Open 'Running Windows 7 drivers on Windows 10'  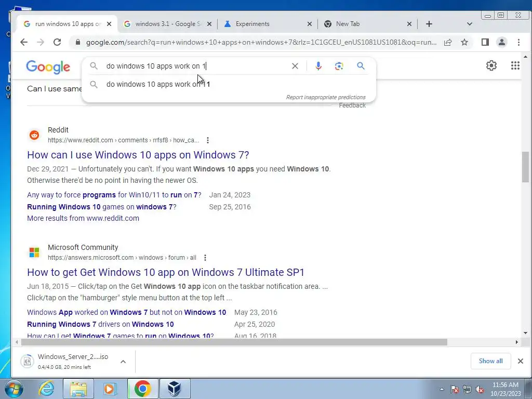click(x=100, y=324)
